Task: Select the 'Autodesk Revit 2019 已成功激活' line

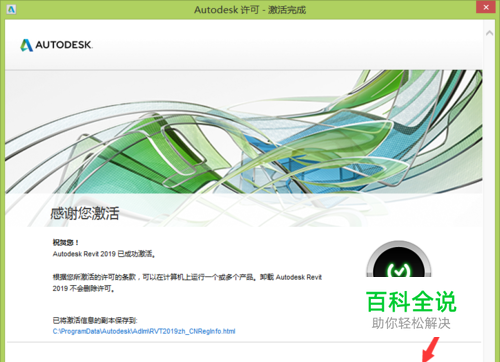Action: pos(104,254)
